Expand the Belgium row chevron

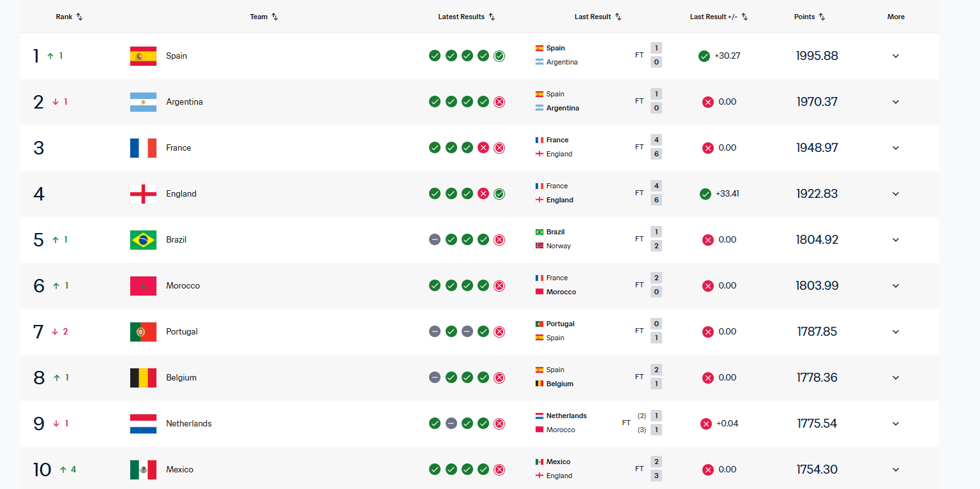[896, 378]
